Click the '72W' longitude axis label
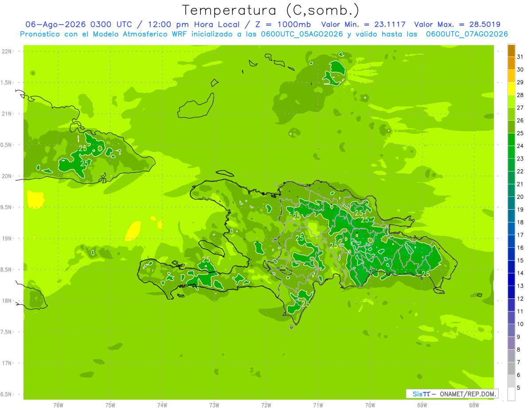The image size is (532, 411). pyautogui.click(x=266, y=405)
